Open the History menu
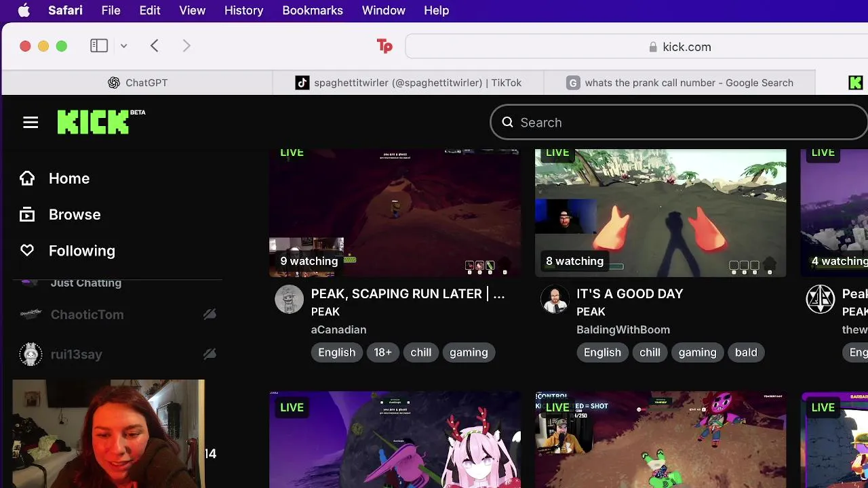868x488 pixels. pos(243,10)
